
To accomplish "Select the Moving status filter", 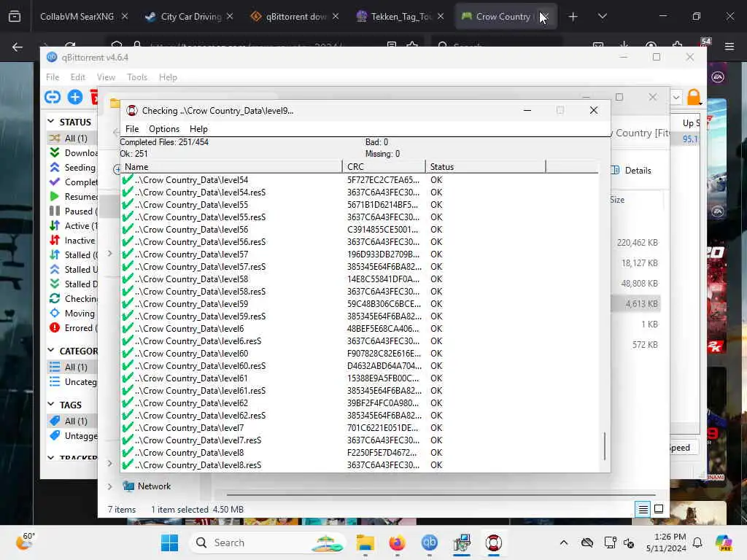I will click(x=73, y=314).
